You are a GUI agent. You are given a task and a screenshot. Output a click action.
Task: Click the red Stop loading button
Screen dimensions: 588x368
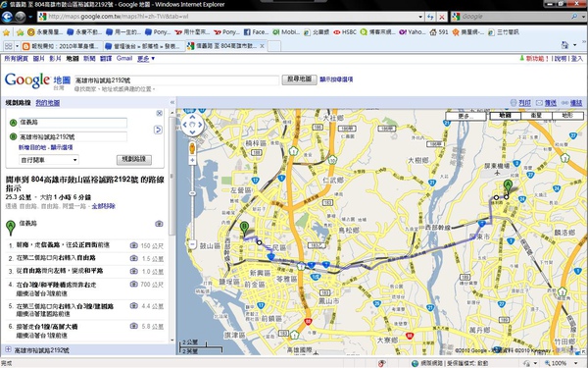[x=442, y=17]
